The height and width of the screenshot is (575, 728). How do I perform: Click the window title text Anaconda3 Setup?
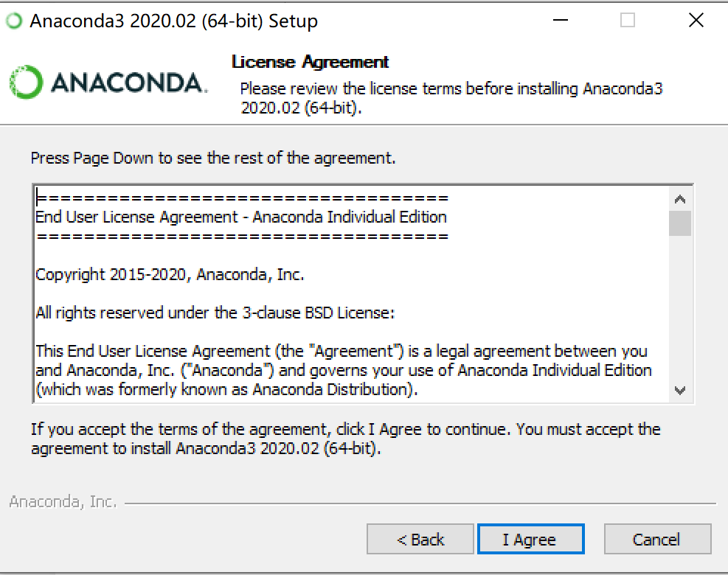(173, 21)
